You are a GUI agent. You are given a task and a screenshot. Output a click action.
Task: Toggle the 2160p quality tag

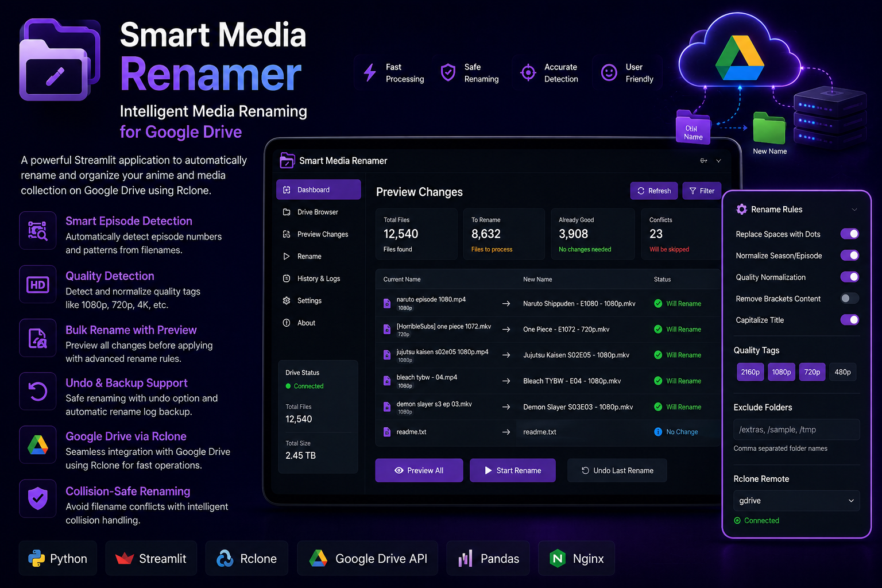point(750,372)
